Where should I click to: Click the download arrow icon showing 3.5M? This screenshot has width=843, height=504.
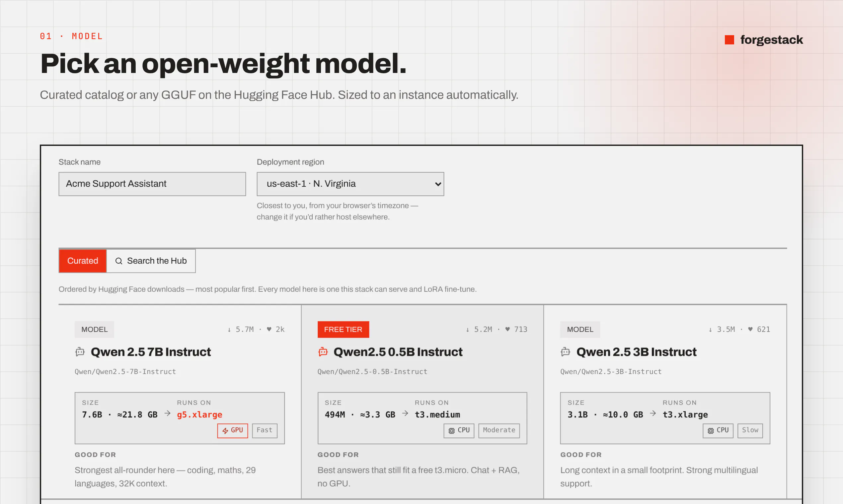[x=710, y=330]
